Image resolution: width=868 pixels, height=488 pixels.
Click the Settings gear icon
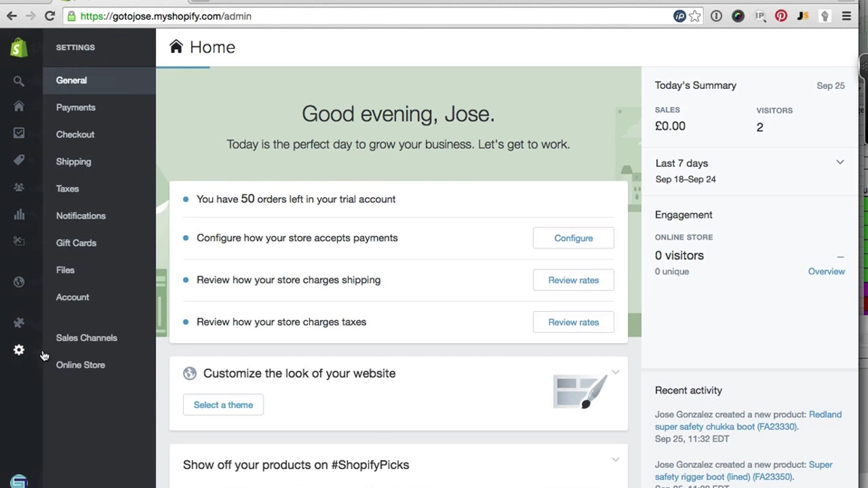pyautogui.click(x=19, y=350)
